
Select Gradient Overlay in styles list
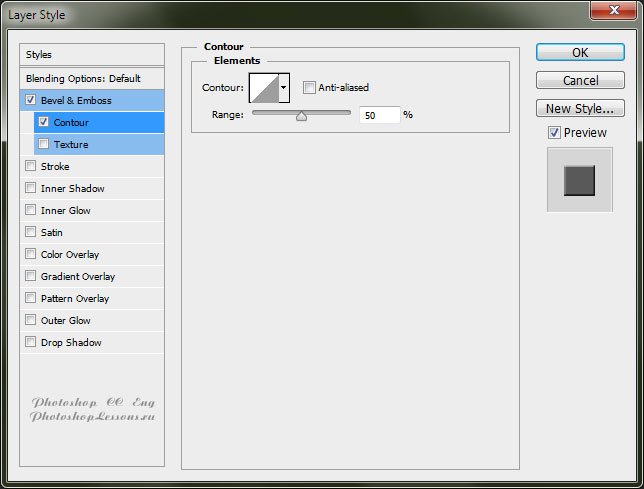77,276
